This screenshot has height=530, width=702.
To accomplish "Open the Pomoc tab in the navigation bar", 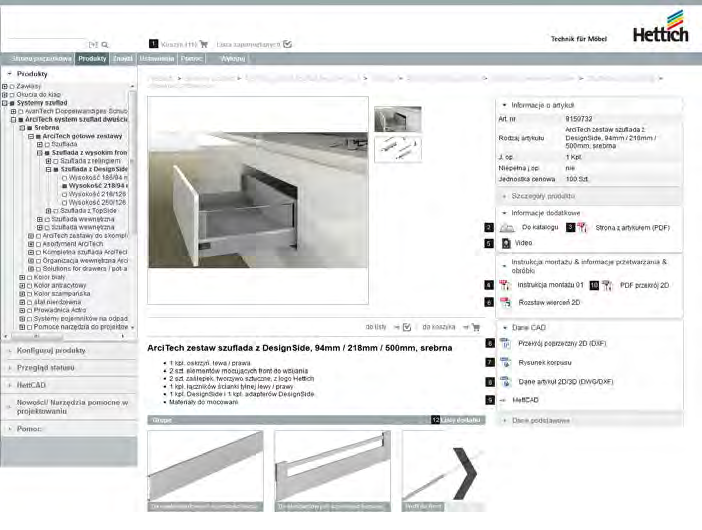I will [x=192, y=59].
